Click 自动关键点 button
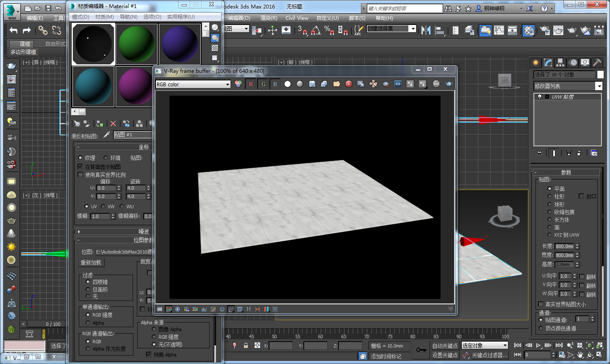Screen dimensions: 610x364 [x=445, y=346]
